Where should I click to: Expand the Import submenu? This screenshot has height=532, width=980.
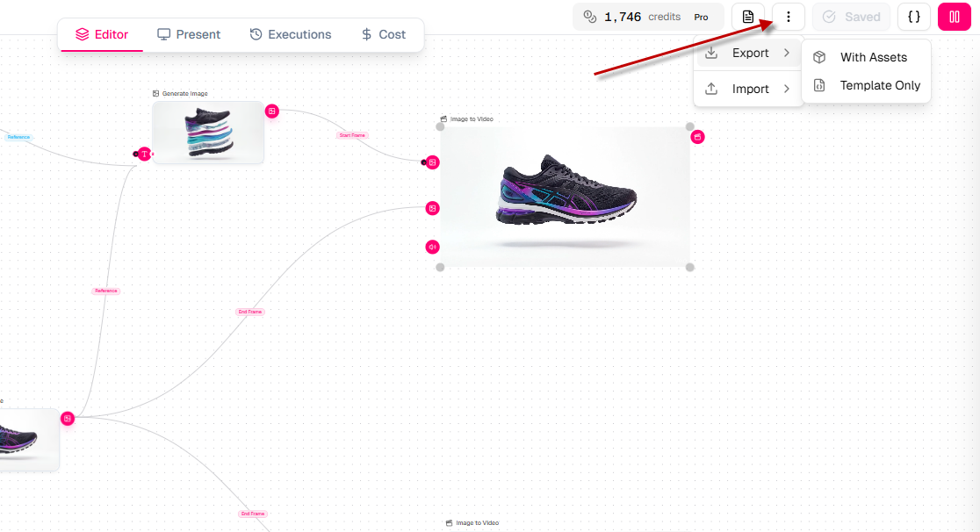pos(749,89)
